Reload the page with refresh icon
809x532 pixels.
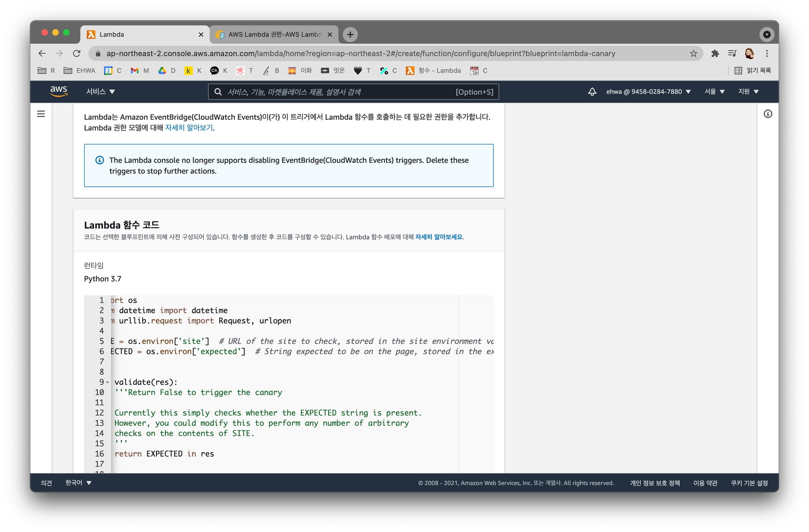pos(77,53)
